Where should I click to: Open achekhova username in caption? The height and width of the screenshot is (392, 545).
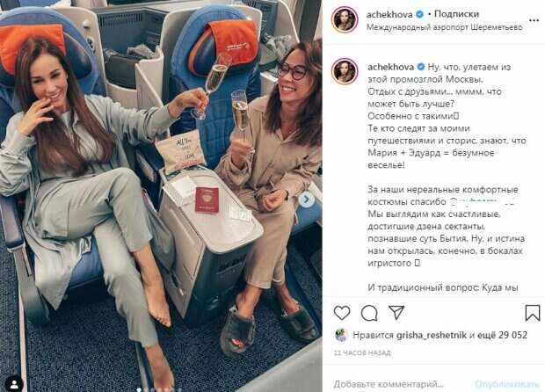[390, 67]
